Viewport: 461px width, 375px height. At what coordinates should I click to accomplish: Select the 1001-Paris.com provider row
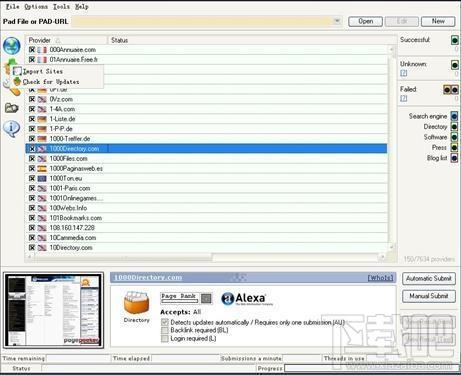coord(206,188)
